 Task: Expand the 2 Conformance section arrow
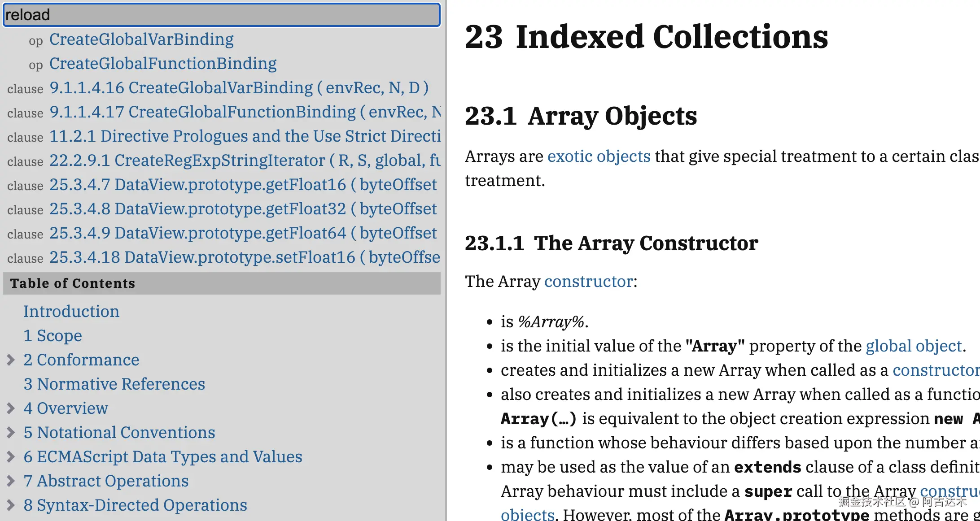point(11,360)
